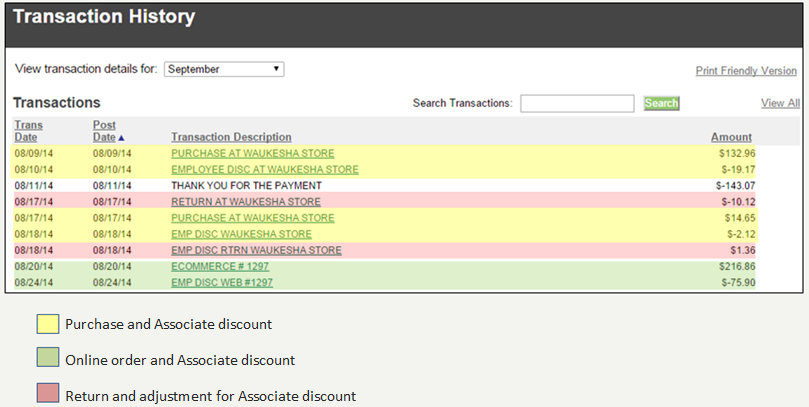Click the Purchase and Associate discount label
The width and height of the screenshot is (809, 407).
[168, 324]
